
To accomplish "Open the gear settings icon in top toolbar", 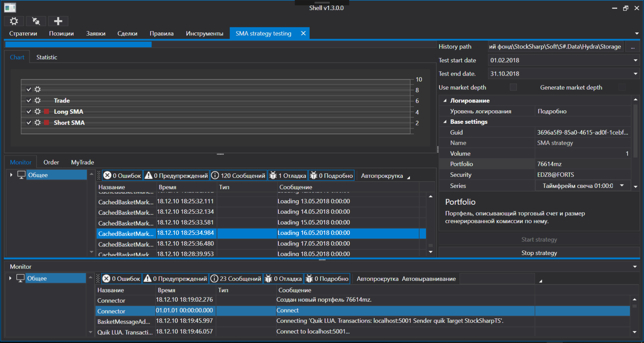I will [14, 21].
